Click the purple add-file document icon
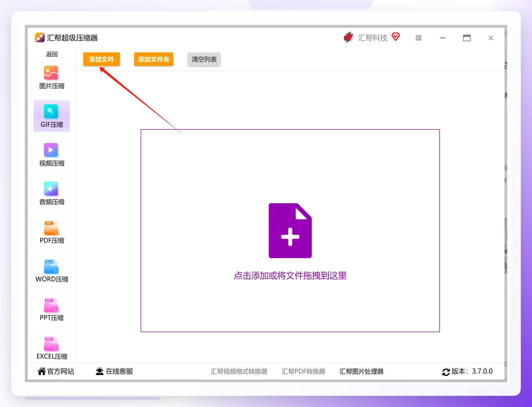 (290, 231)
